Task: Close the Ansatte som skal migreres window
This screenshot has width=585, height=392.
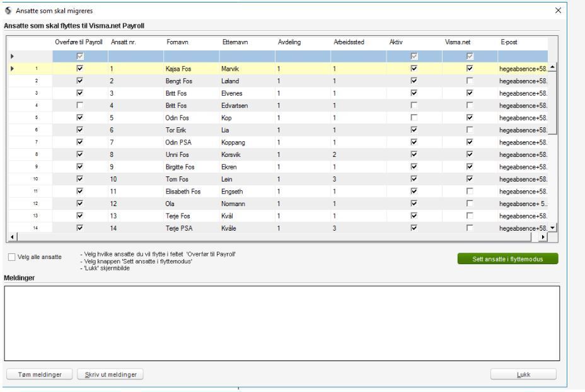Action: coord(558,11)
